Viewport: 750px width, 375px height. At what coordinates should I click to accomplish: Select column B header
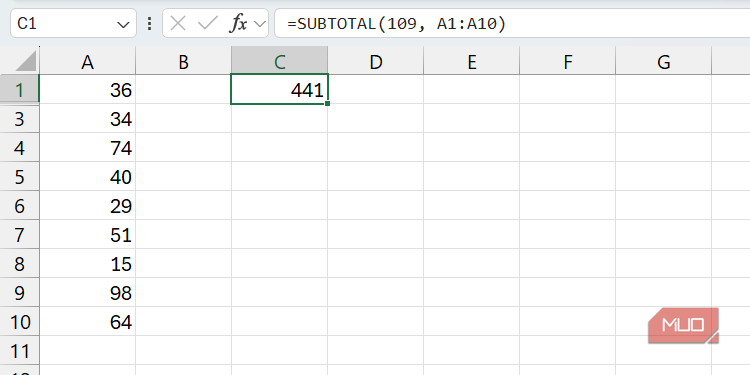184,61
